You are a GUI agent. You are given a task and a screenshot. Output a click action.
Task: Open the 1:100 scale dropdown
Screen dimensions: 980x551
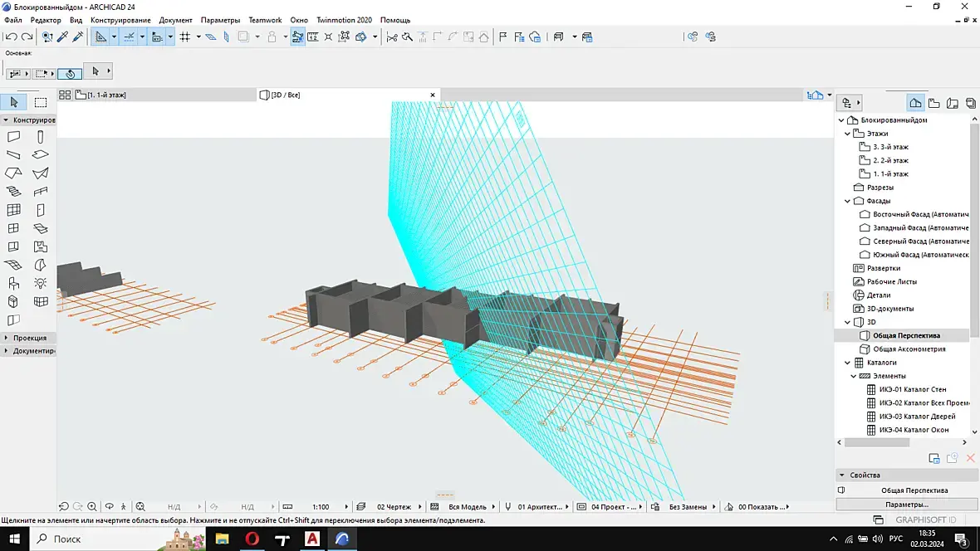[346, 507]
